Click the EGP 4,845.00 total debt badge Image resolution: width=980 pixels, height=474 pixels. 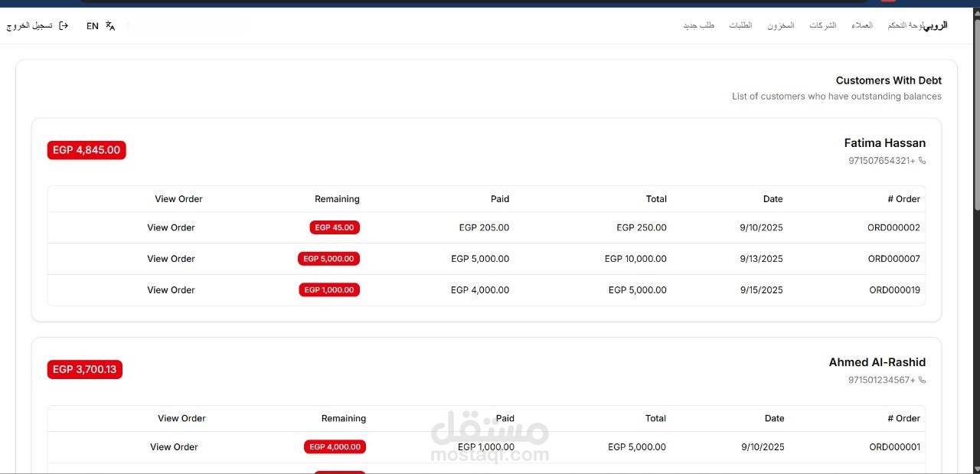(x=87, y=150)
